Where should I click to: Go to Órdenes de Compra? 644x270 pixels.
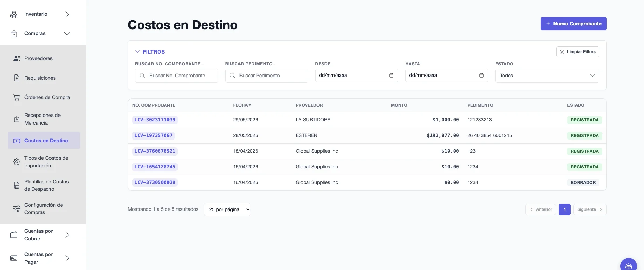pyautogui.click(x=44, y=97)
